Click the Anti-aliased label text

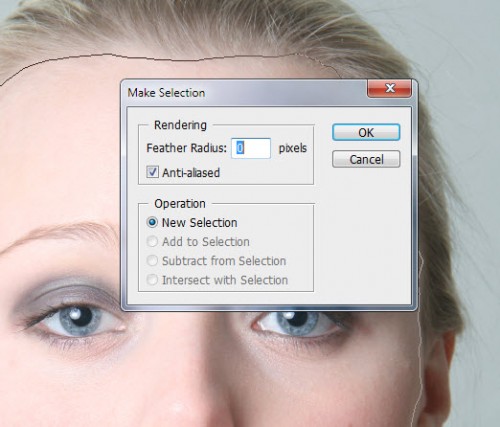point(191,173)
